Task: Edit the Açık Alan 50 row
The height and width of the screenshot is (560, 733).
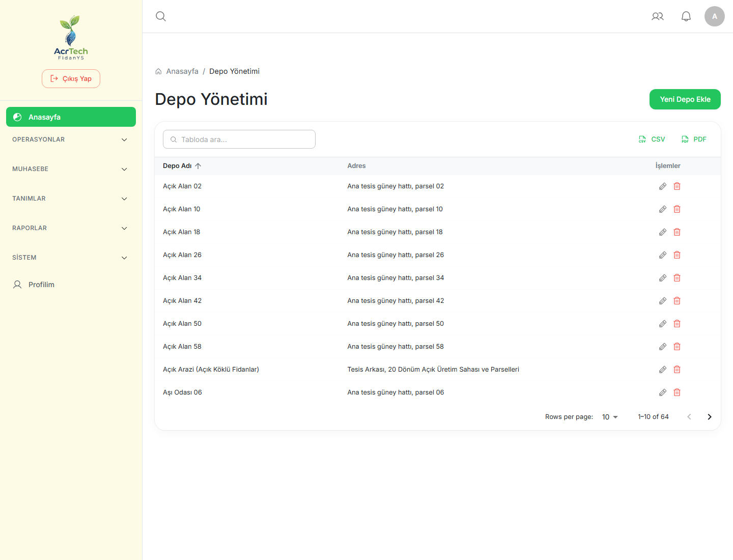Action: (x=663, y=324)
